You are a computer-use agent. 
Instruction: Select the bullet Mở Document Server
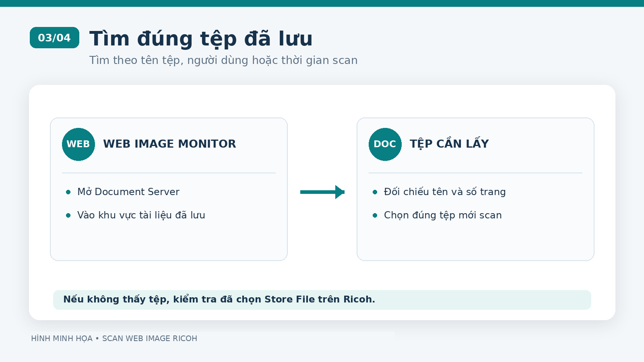pos(128,192)
